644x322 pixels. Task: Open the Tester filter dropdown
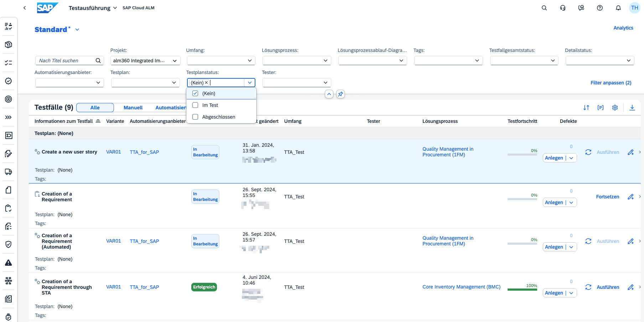(325, 83)
